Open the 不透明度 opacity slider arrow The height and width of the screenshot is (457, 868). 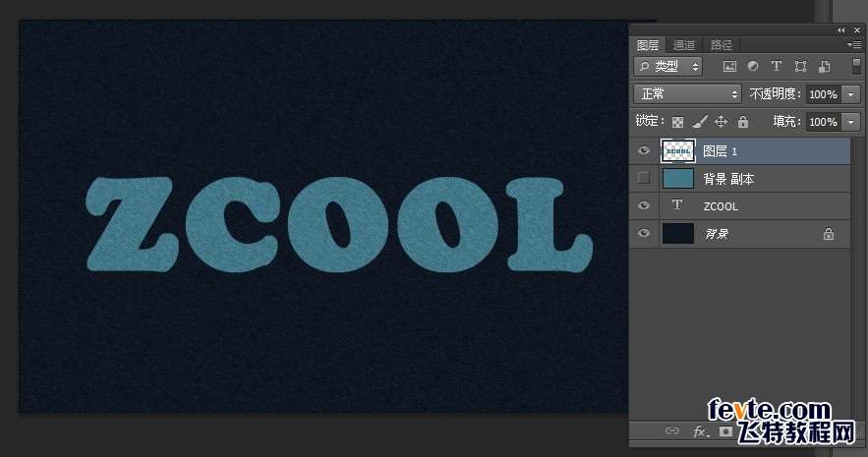pyautogui.click(x=850, y=94)
